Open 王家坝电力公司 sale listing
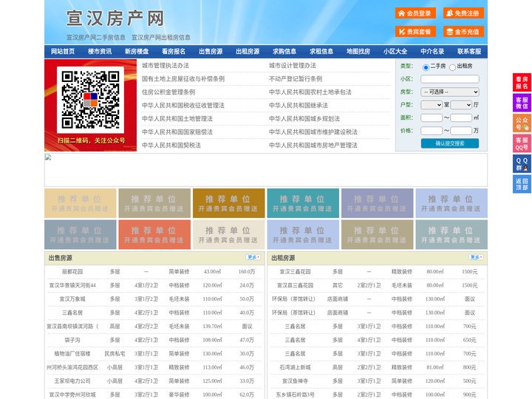532x399 pixels. 72,381
